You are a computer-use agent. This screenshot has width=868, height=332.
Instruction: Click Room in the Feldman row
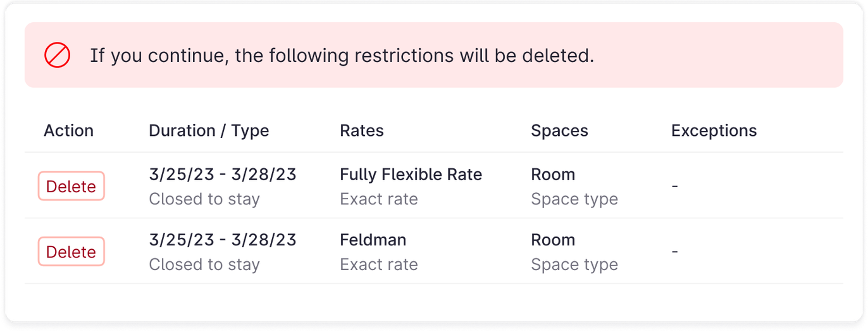coord(553,240)
